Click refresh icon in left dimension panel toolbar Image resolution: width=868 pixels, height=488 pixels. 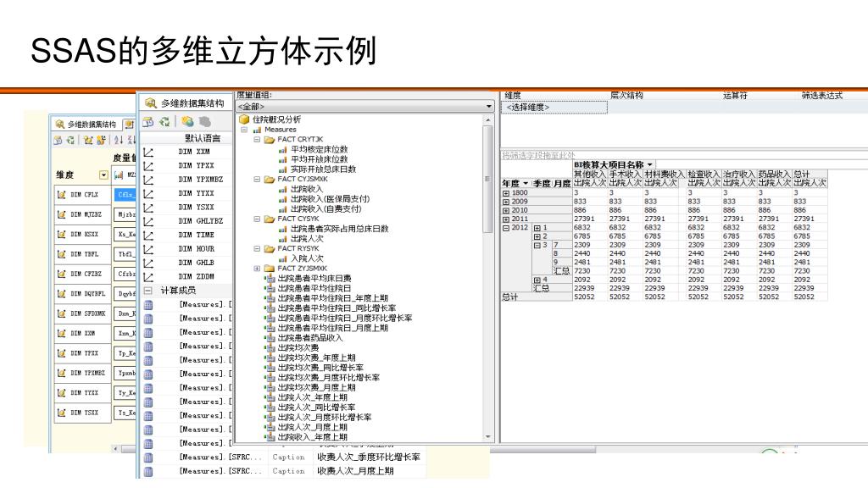70,140
